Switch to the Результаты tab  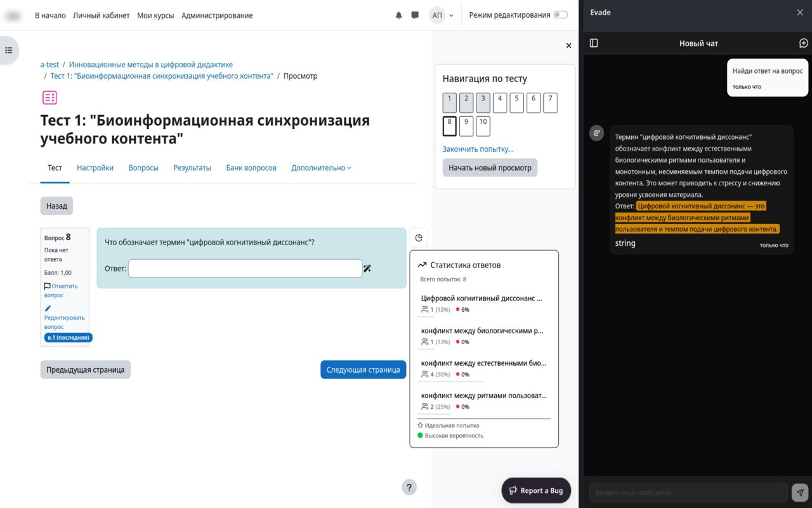click(192, 168)
